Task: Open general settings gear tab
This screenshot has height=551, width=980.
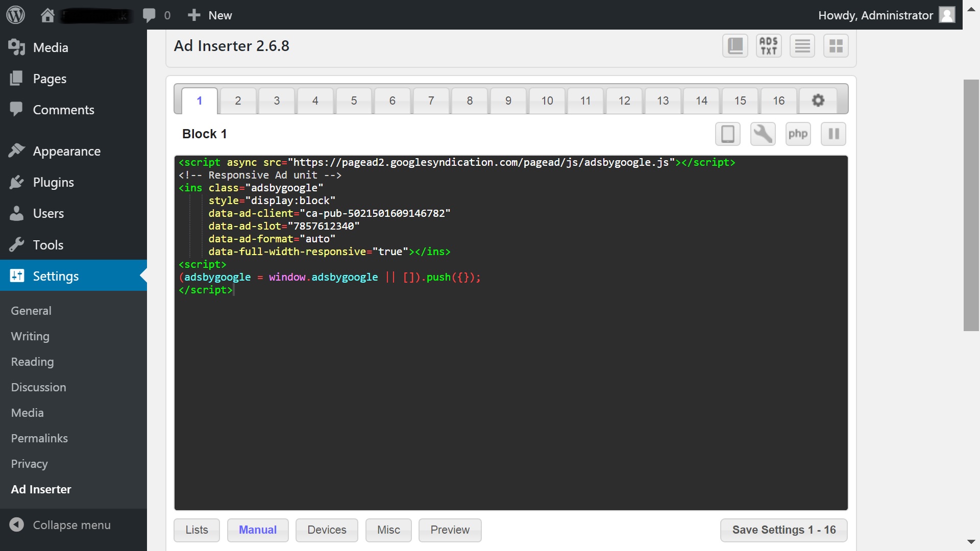Action: tap(818, 101)
